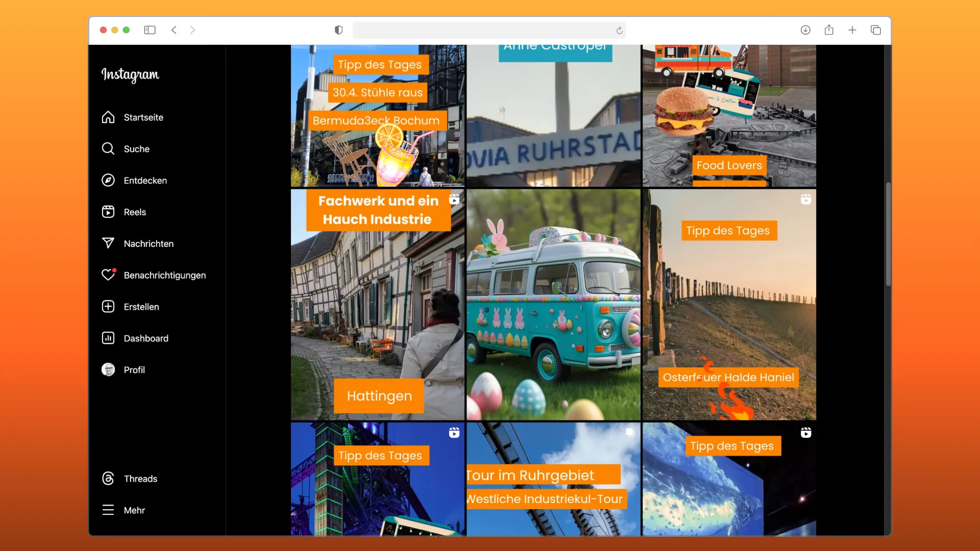Show Safari tab overview
980x551 pixels.
tap(876, 30)
